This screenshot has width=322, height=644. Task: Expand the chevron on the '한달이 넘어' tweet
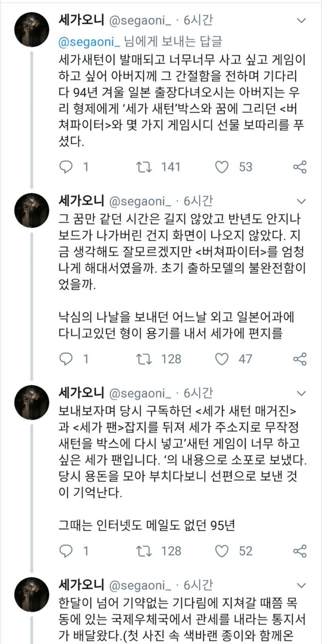[302, 585]
